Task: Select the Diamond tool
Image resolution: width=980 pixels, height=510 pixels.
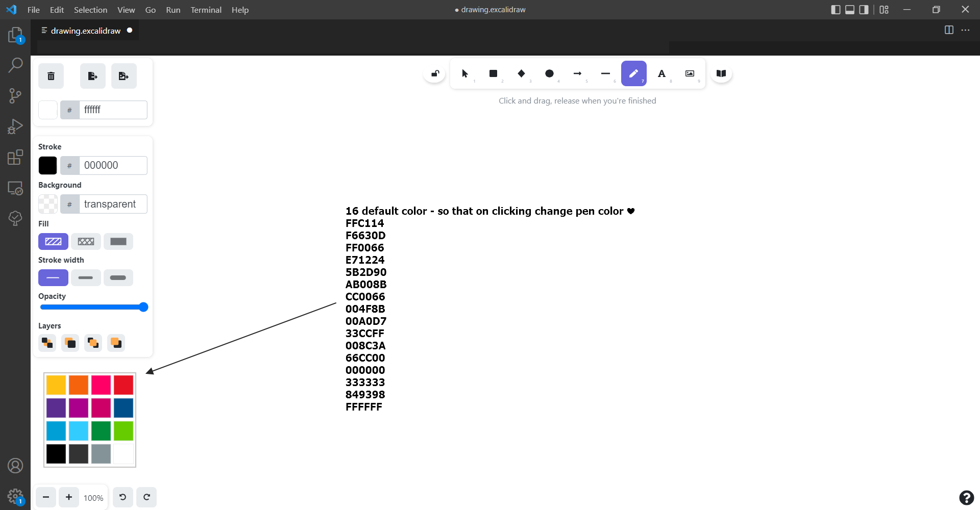Action: point(521,73)
